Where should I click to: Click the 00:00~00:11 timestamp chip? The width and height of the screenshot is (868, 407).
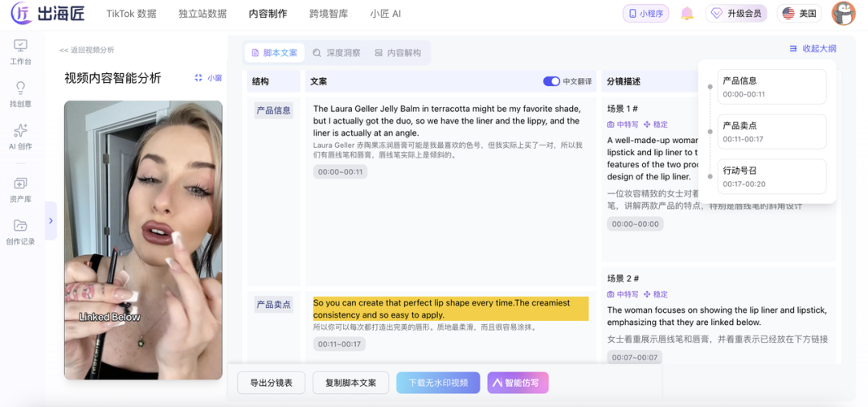click(x=340, y=171)
